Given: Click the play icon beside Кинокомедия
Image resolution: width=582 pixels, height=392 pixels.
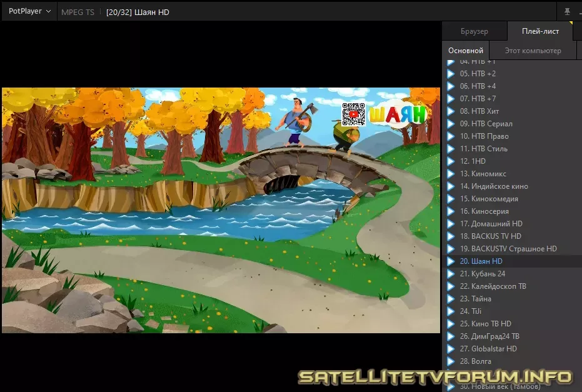Looking at the screenshot, I should 451,199.
